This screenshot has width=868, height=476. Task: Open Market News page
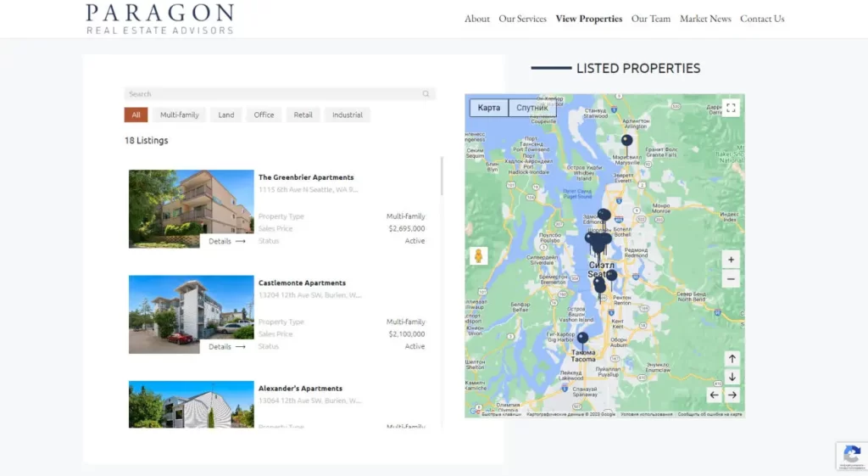704,19
